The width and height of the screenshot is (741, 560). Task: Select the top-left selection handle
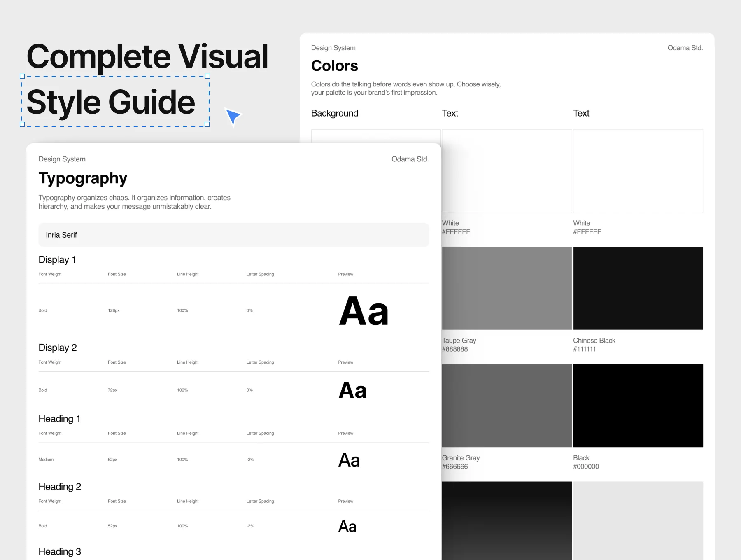(x=22, y=76)
